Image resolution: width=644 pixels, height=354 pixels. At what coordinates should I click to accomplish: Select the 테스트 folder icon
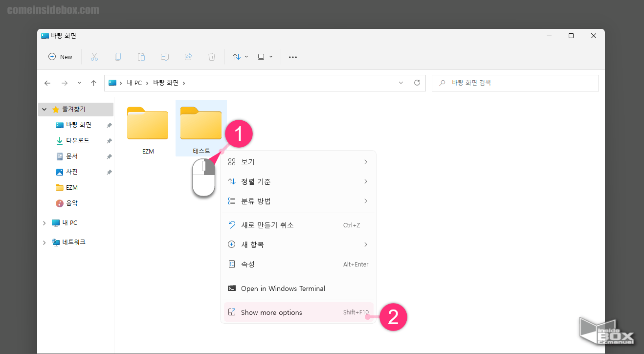(201, 123)
